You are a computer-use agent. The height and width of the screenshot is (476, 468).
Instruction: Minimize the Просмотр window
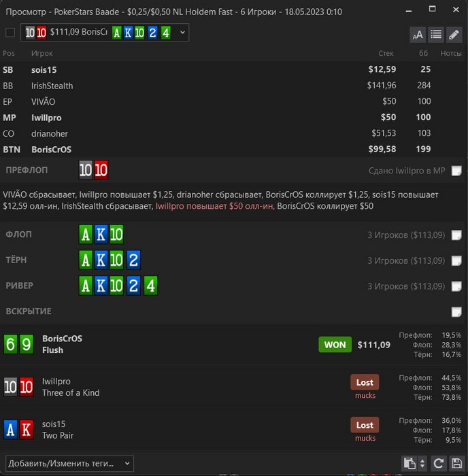[409, 10]
